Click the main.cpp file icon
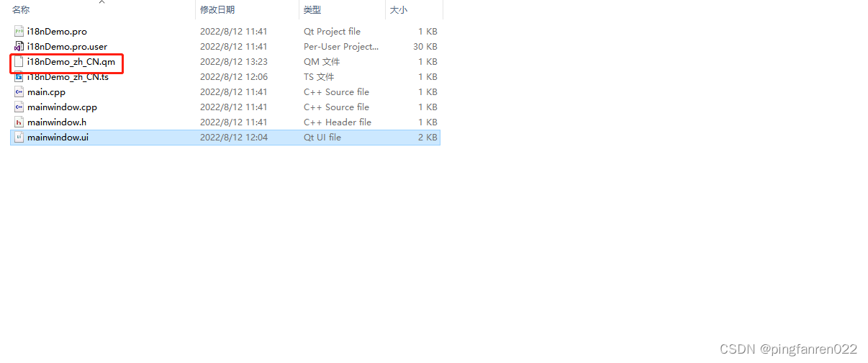The height and width of the screenshot is (363, 868). point(19,92)
